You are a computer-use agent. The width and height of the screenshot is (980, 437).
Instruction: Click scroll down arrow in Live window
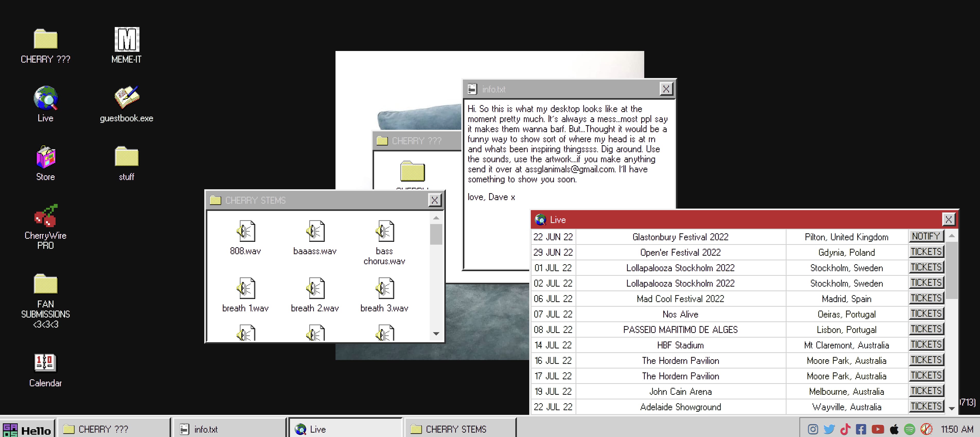[x=952, y=408]
